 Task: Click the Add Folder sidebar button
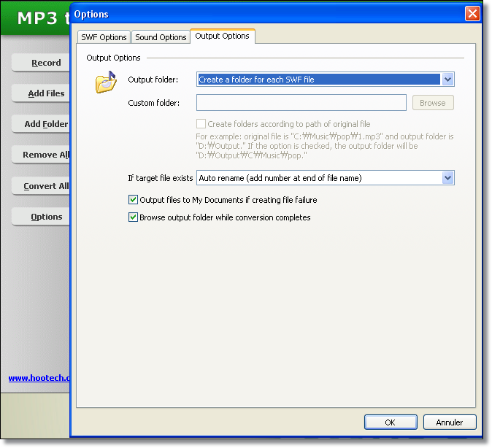click(x=42, y=124)
